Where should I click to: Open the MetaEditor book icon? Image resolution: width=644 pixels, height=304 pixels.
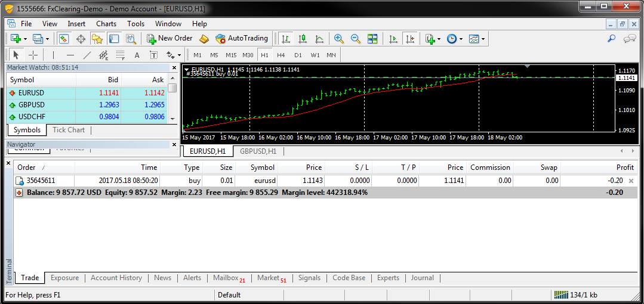pos(204,39)
